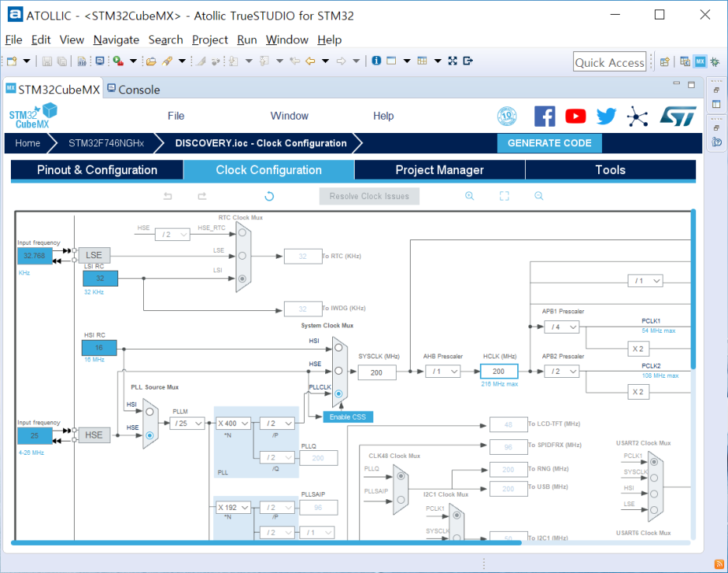Open the CubeMX Window menu link
Screen dimensions: 728x573
pyautogui.click(x=289, y=116)
